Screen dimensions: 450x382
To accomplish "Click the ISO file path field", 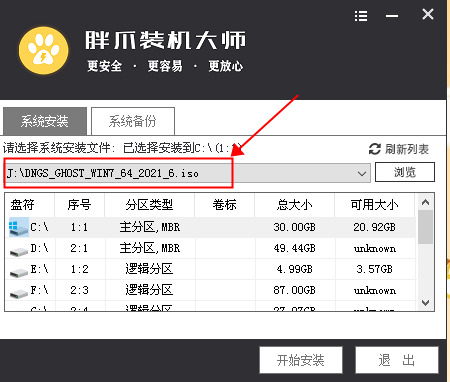I will tap(188, 173).
